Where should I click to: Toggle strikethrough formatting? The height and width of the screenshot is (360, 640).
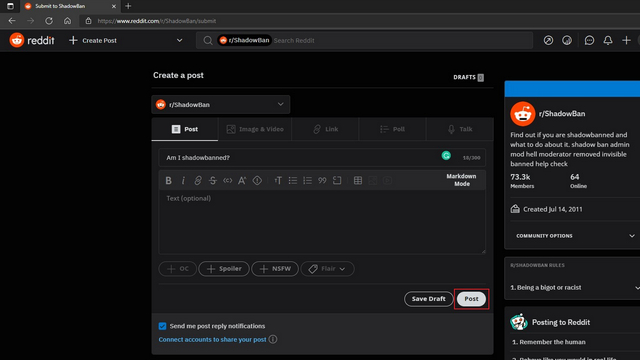coord(213,180)
